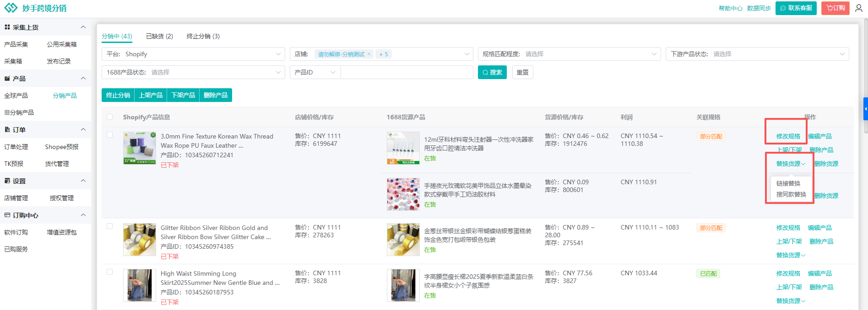Viewport: 868px width, 310px height.
Task: Collapse the 订购中心 sidebar section
Action: click(x=83, y=215)
